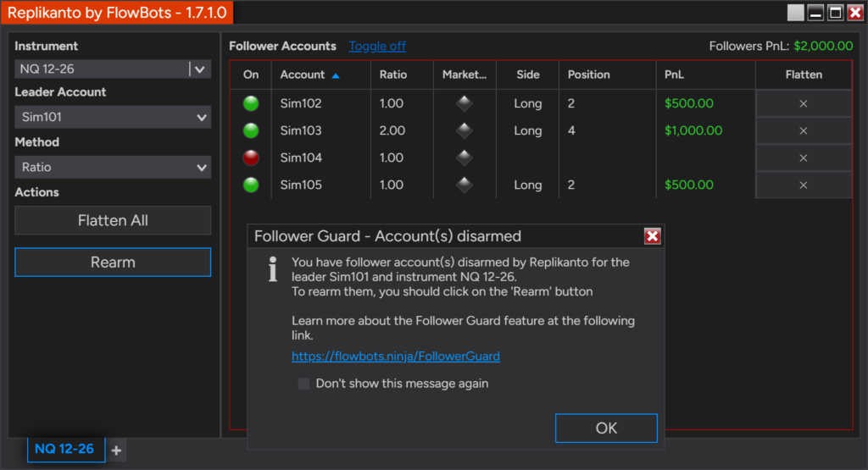
Task: Flatten the Sim104 account with its X
Action: (804, 158)
